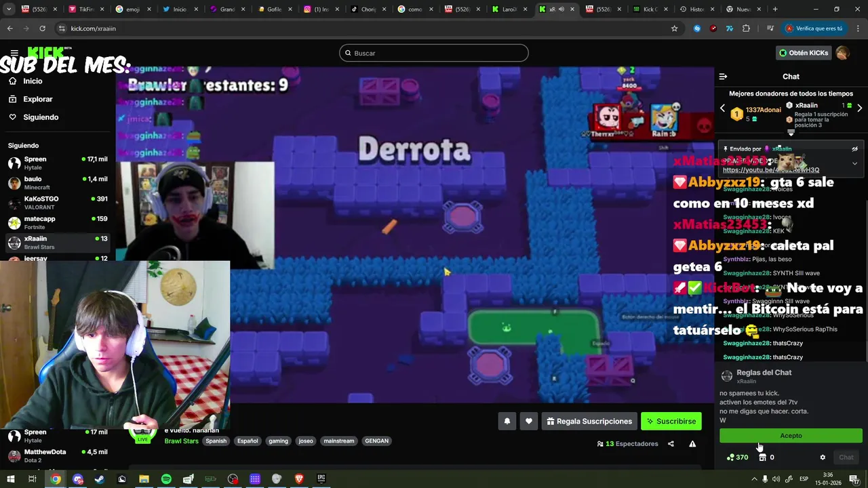Switch to the Historial tab

click(x=696, y=9)
